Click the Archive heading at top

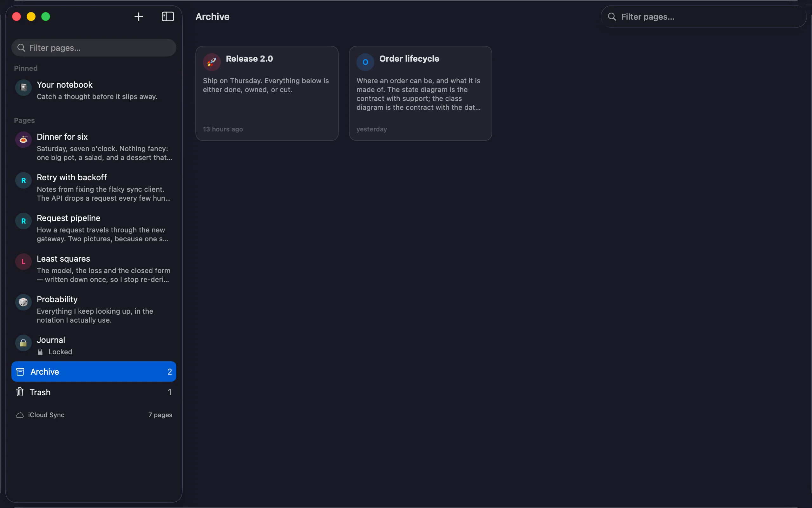point(213,17)
